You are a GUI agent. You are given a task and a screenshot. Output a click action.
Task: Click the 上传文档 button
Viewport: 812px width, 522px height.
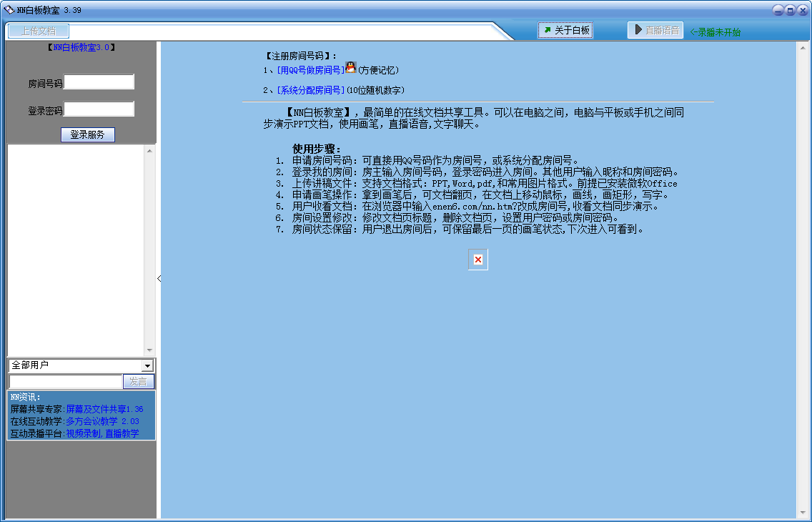point(39,31)
